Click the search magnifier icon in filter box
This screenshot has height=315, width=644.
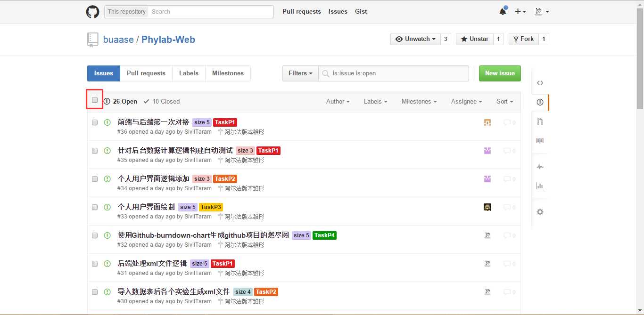(325, 73)
